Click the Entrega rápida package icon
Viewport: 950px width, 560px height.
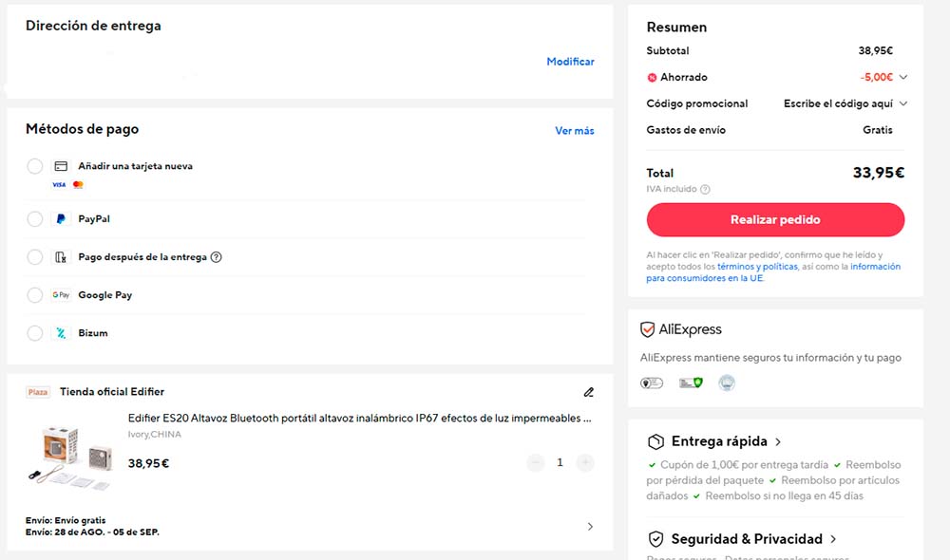[655, 441]
